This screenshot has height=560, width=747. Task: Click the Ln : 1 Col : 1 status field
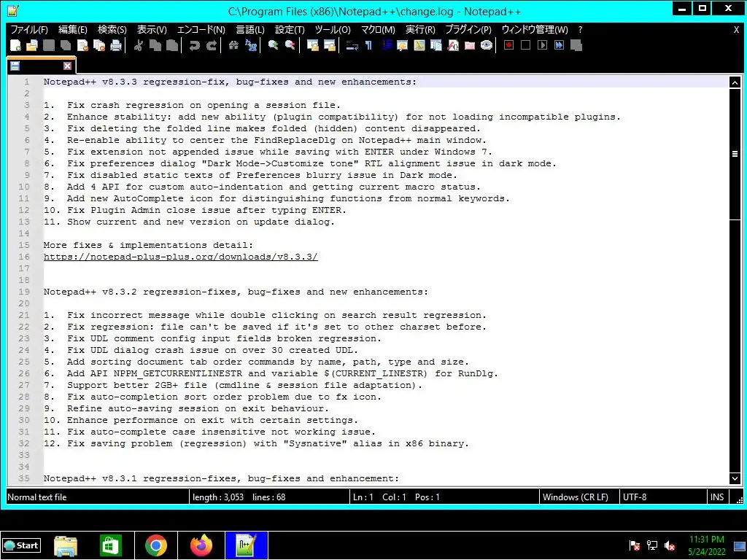click(x=444, y=497)
